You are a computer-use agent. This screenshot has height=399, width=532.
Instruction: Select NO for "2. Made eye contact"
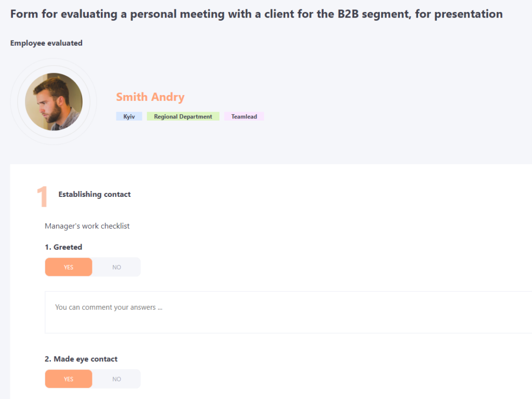[116, 379]
